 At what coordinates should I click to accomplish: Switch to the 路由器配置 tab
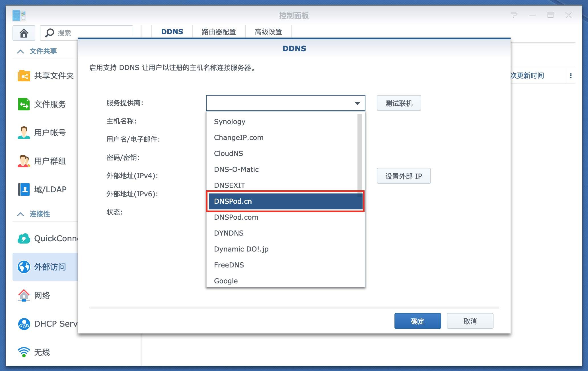[x=219, y=32]
